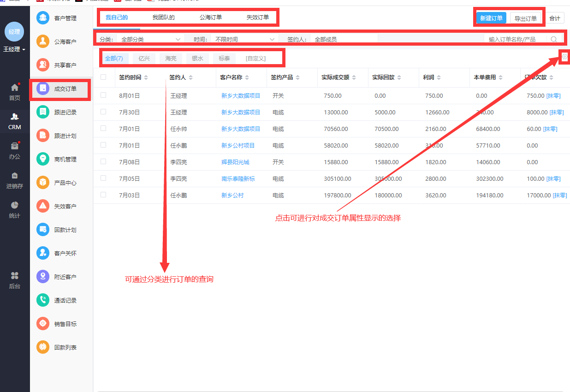Image resolution: width=570 pixels, height=392 pixels.
Task: Click the 导出订单 button
Action: (x=525, y=18)
